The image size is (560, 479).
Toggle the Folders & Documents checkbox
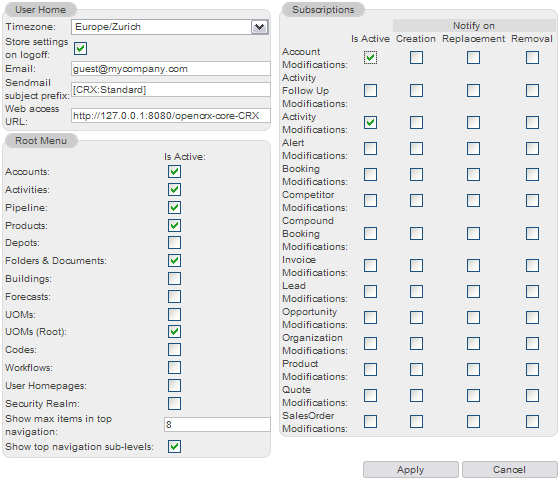(x=174, y=260)
